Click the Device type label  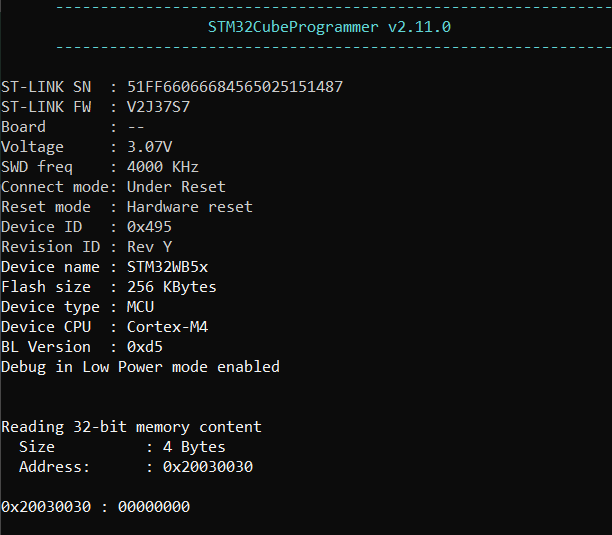pos(50,307)
